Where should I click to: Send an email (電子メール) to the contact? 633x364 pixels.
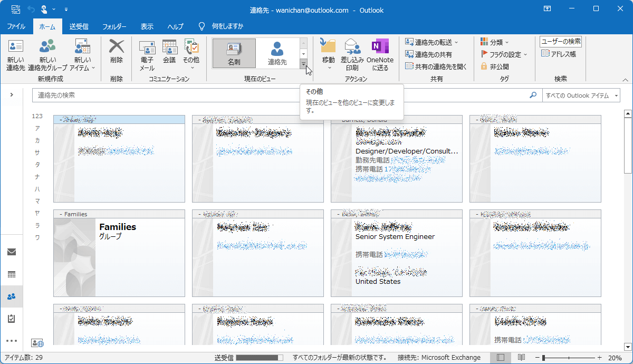click(147, 55)
